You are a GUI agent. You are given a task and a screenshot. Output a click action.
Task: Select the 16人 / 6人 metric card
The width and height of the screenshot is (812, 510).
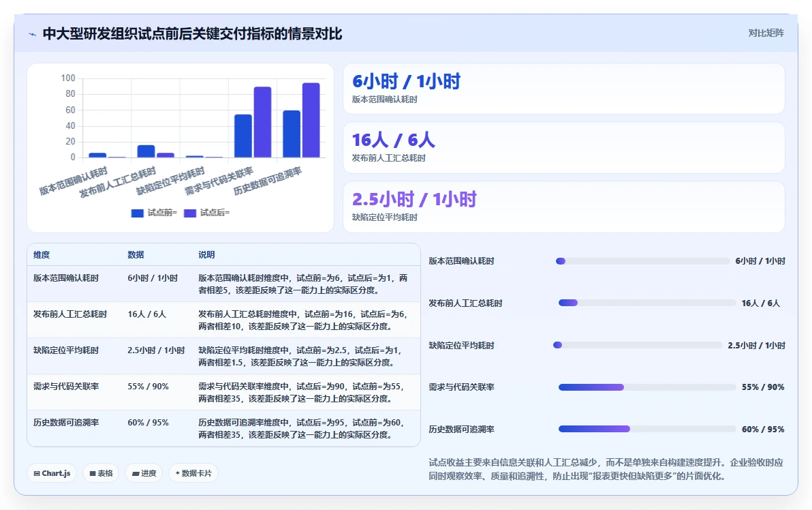click(x=564, y=148)
